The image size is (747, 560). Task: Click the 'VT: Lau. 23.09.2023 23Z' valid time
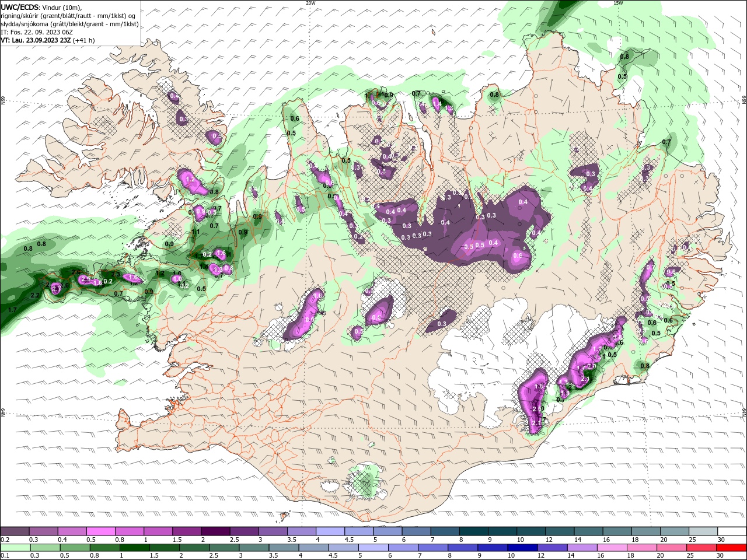click(x=36, y=40)
